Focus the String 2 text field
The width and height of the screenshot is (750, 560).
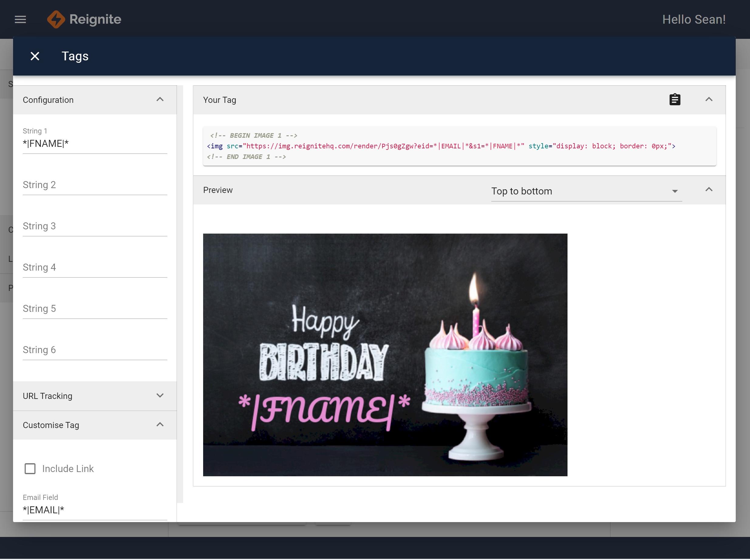click(95, 185)
